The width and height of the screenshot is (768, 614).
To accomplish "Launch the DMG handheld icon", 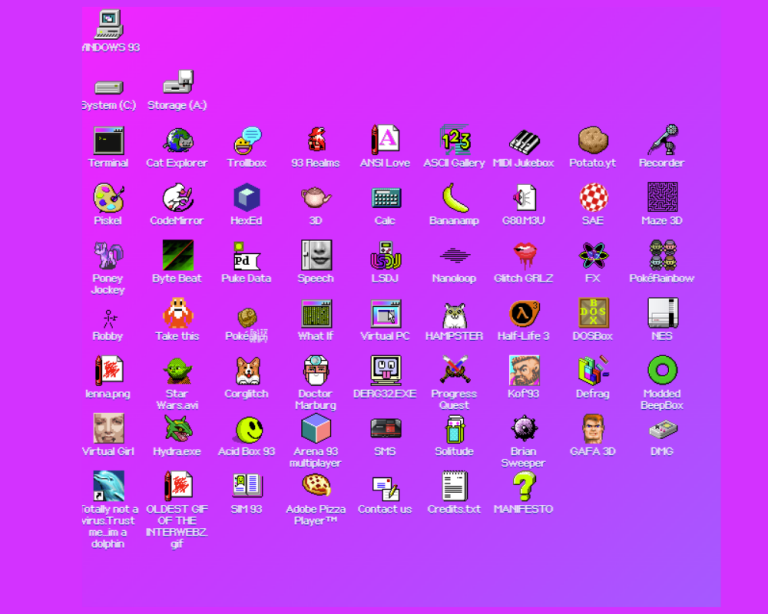I will click(x=662, y=429).
